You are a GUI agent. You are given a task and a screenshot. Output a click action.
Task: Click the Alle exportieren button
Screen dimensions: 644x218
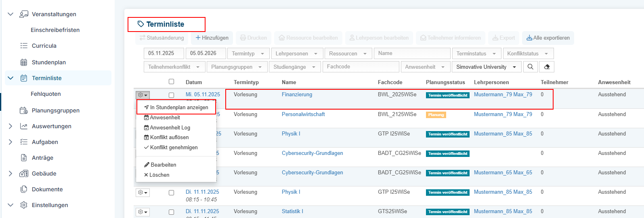[548, 38]
